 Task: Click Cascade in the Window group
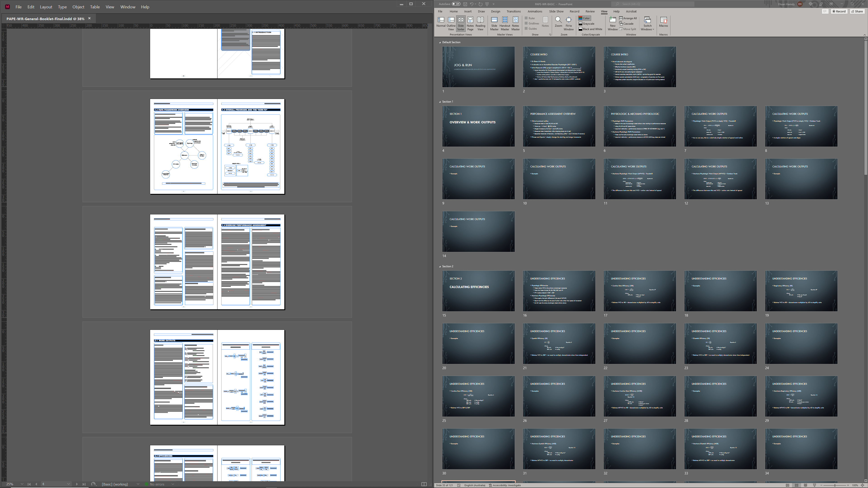pos(626,23)
